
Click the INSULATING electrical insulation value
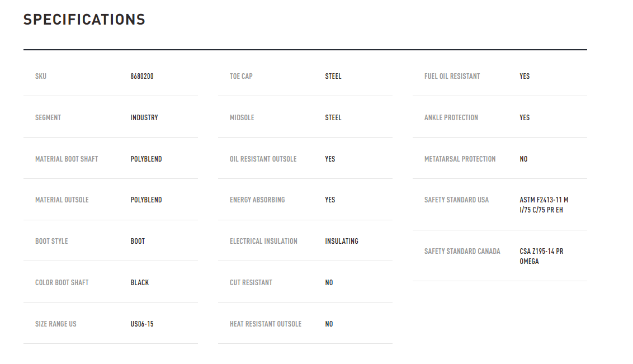(x=342, y=241)
